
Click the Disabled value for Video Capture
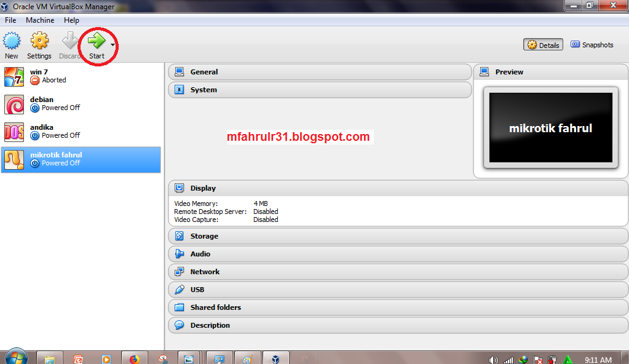[266, 220]
